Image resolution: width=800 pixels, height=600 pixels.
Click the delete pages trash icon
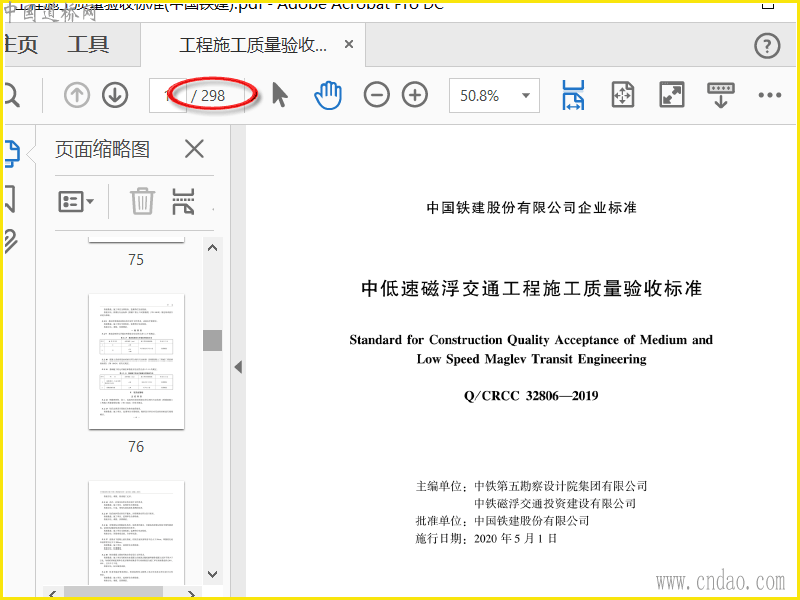point(142,201)
